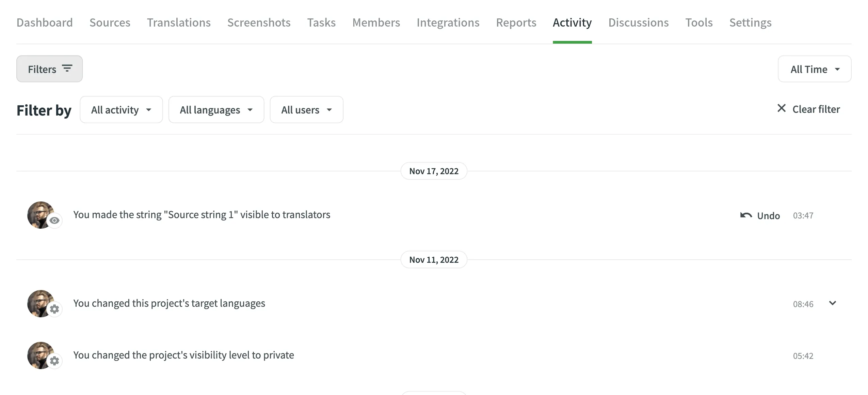Image resolution: width=868 pixels, height=395 pixels.
Task: Click the avatar on the Nov 17 activity
Action: coord(41,214)
